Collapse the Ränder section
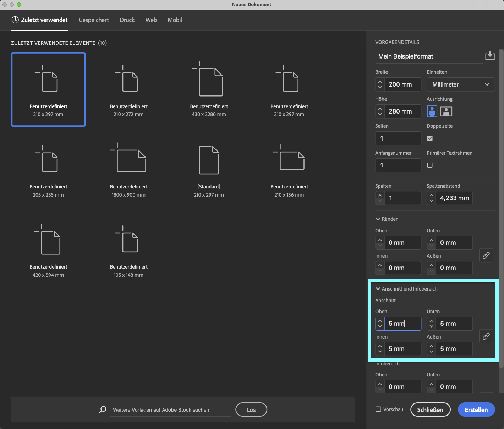 point(378,219)
